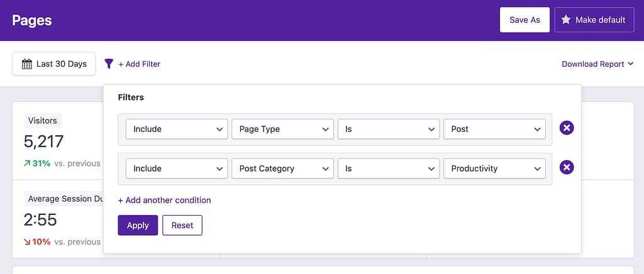This screenshot has height=274, width=644.
Task: Click the calendar icon in date range
Action: click(26, 64)
